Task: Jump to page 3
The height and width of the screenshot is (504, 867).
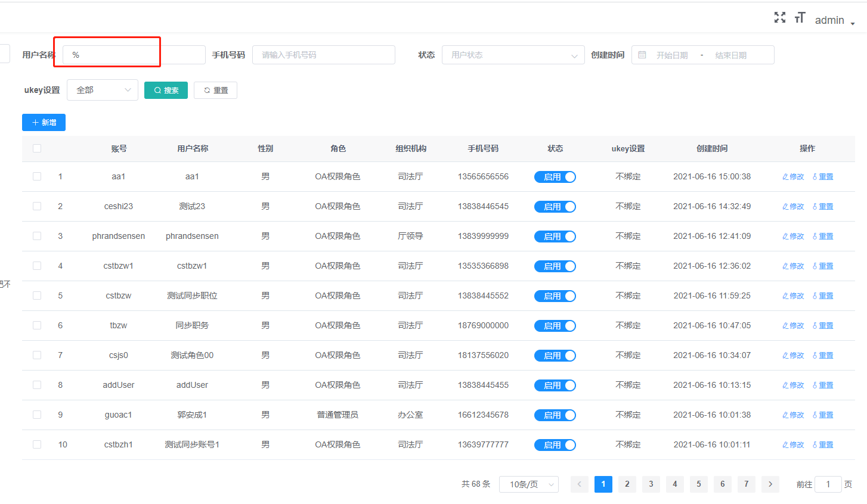Action: 651,484
